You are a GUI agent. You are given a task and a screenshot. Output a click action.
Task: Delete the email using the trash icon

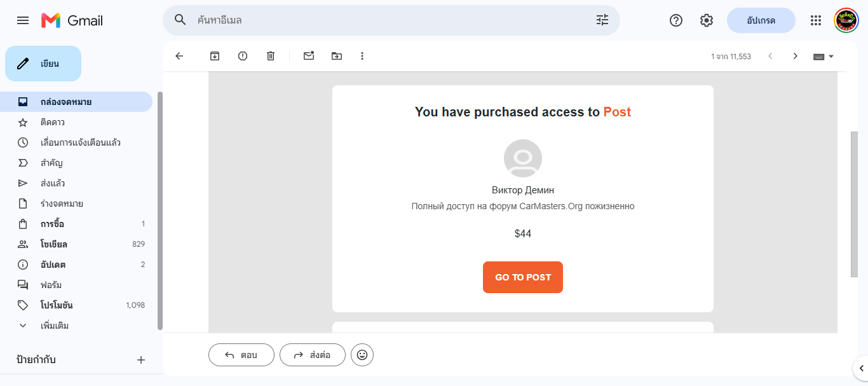271,56
